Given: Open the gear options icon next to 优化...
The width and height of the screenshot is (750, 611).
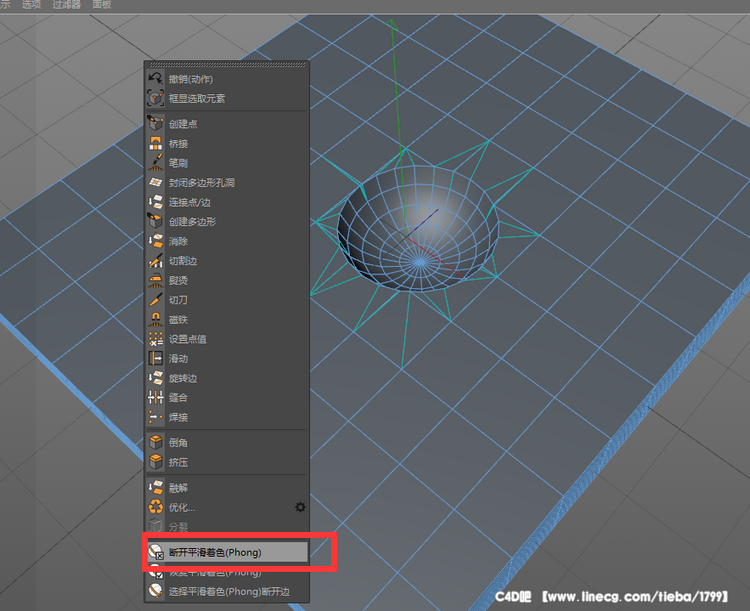Looking at the screenshot, I should point(300,507).
